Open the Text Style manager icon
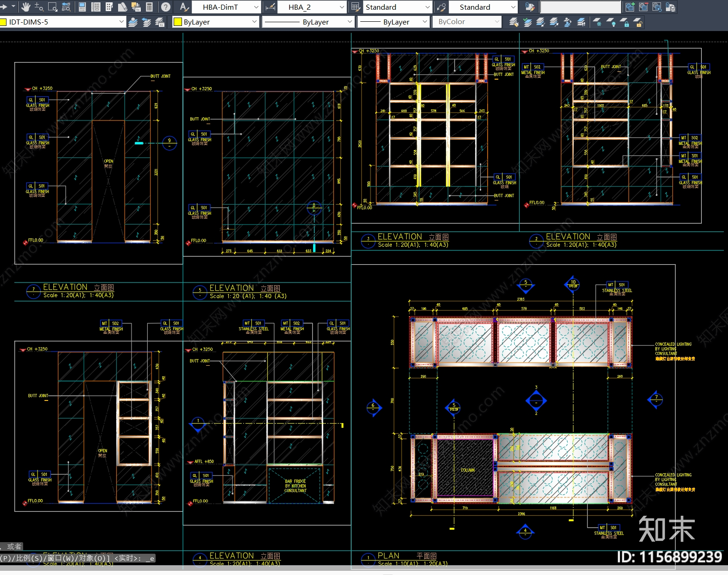Image resolution: width=728 pixels, height=575 pixels. point(184,7)
